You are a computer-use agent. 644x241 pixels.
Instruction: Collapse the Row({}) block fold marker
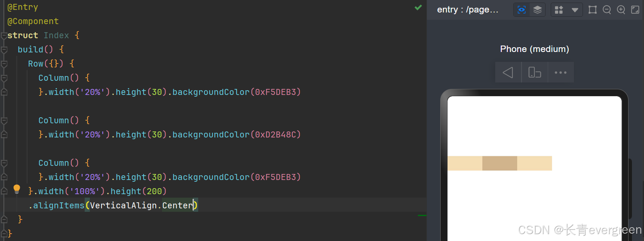[4, 64]
